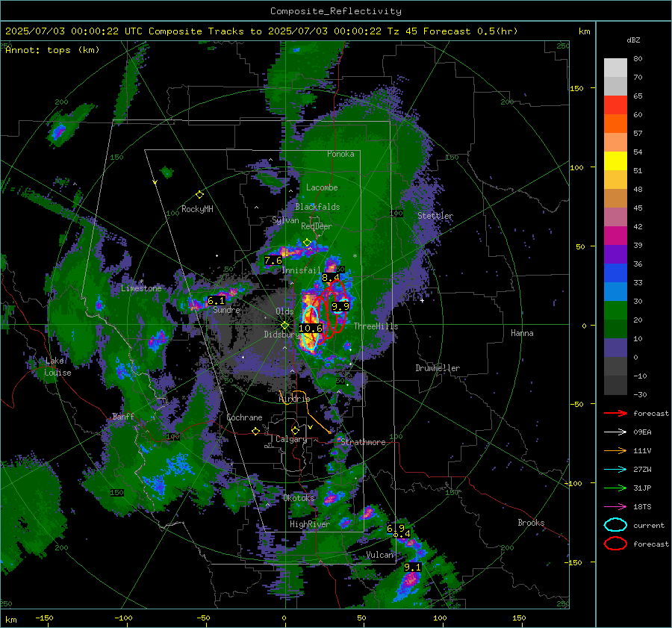The width and height of the screenshot is (672, 628).
Task: Click the HighRiver city label
Action: 309,524
